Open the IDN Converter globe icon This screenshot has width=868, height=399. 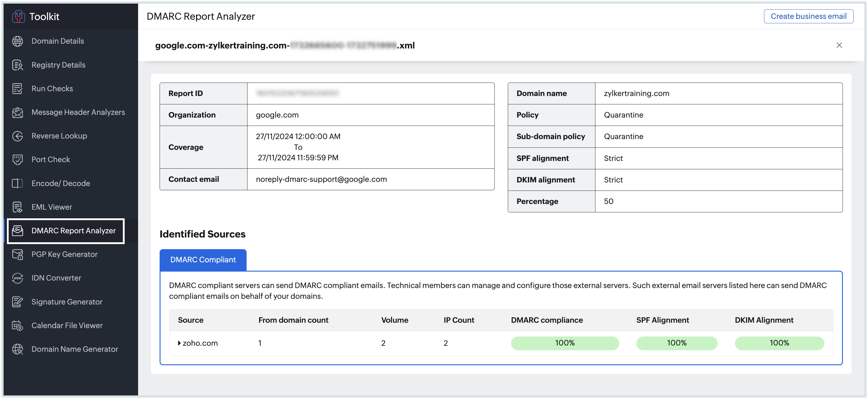(x=17, y=278)
